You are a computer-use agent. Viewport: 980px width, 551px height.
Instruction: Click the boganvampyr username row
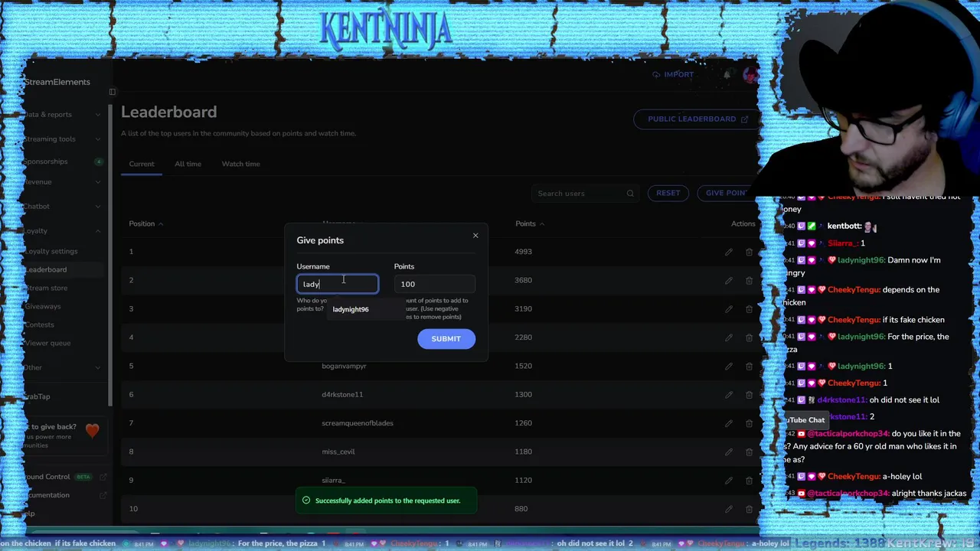(x=344, y=366)
